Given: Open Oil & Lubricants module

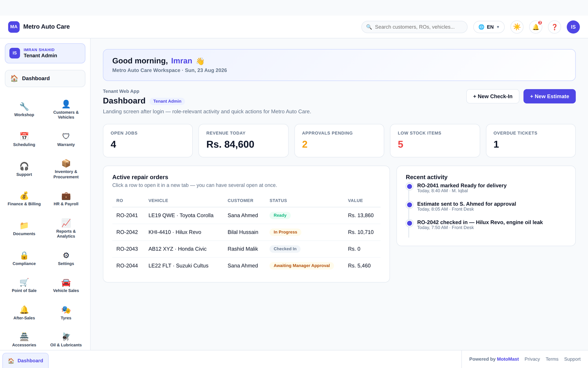Looking at the screenshot, I should click(66, 340).
